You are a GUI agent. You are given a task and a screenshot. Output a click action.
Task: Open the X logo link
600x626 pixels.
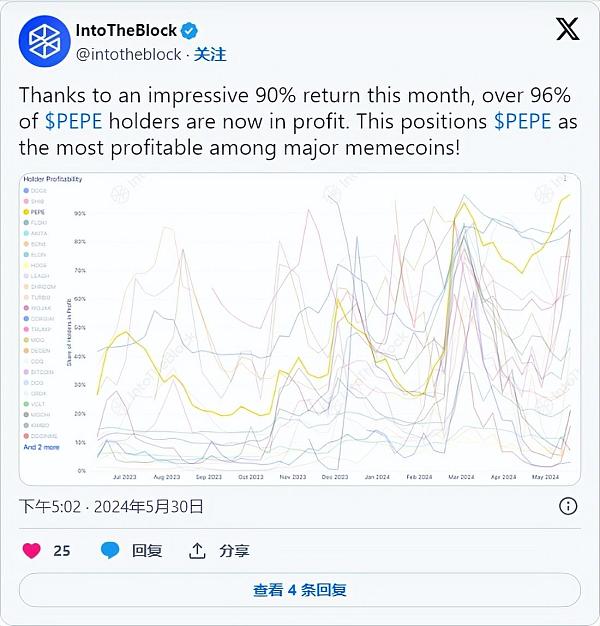coord(567,30)
